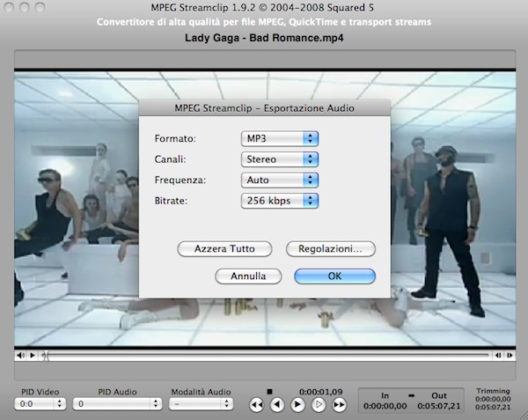Click the arrow icon between In and Out
The height and width of the screenshot is (420, 528).
click(412, 395)
